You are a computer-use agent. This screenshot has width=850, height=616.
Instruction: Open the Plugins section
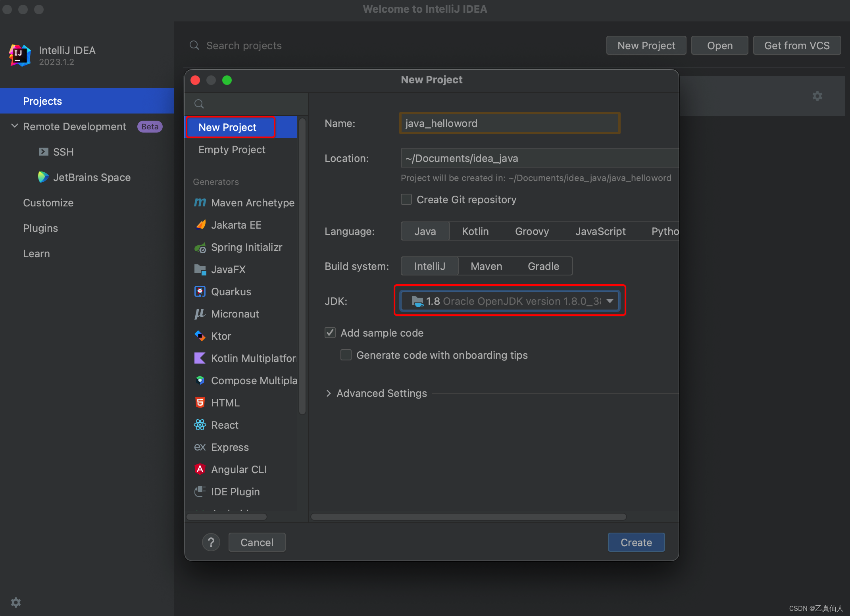click(40, 228)
